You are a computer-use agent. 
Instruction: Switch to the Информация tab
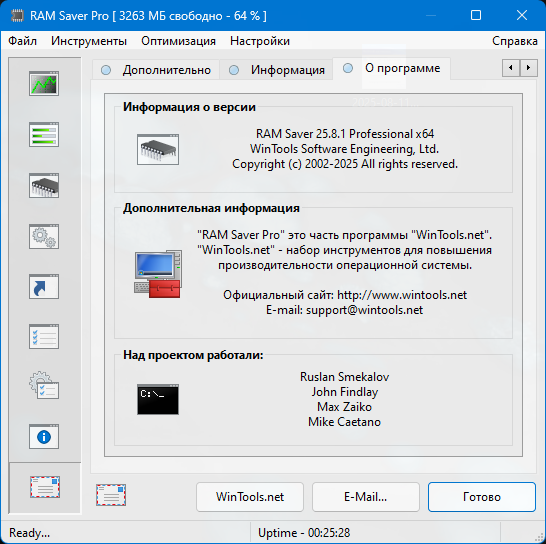pos(276,70)
